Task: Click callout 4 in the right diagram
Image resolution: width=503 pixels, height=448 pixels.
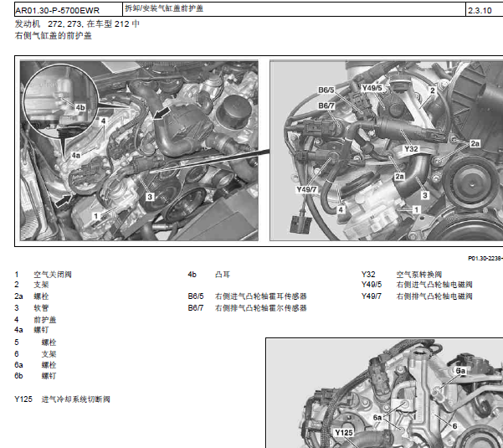Action: pyautogui.click(x=341, y=210)
